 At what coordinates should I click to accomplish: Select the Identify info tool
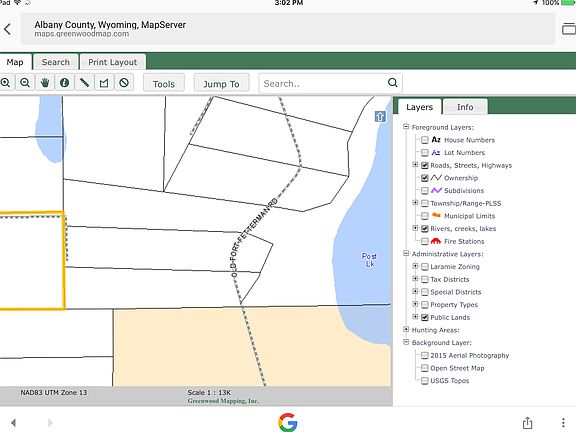[x=65, y=83]
